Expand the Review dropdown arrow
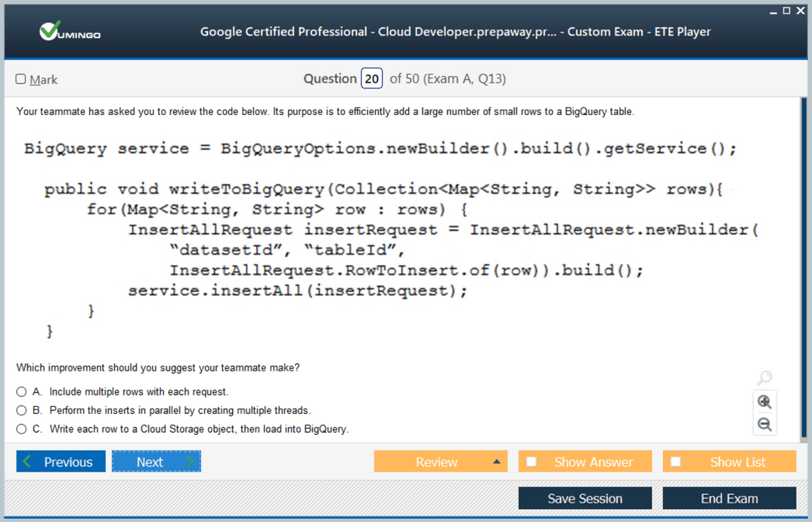Screen dimensions: 812x522 coord(497,461)
